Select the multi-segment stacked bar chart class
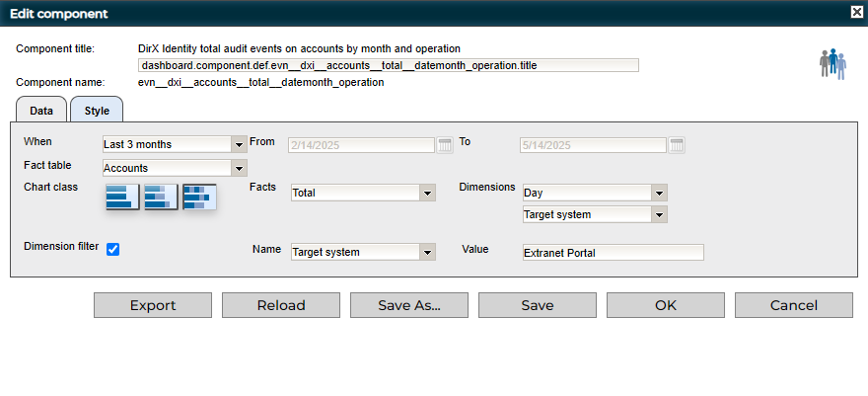 click(199, 198)
